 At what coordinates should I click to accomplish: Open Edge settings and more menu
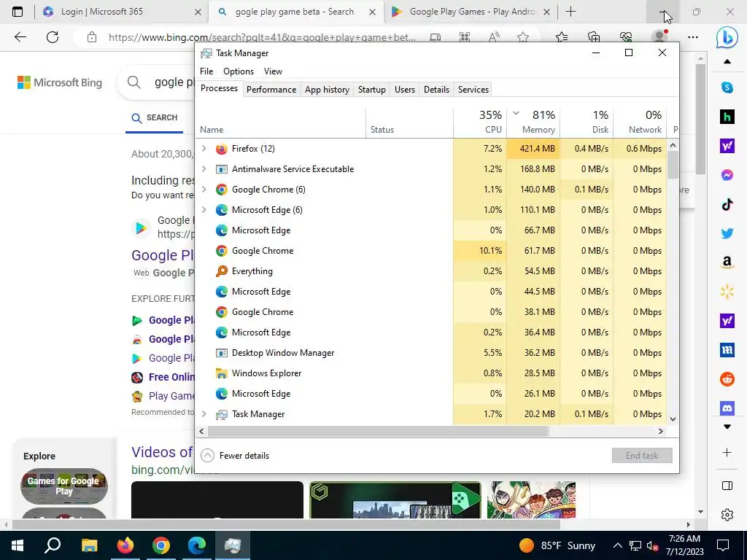(x=693, y=37)
